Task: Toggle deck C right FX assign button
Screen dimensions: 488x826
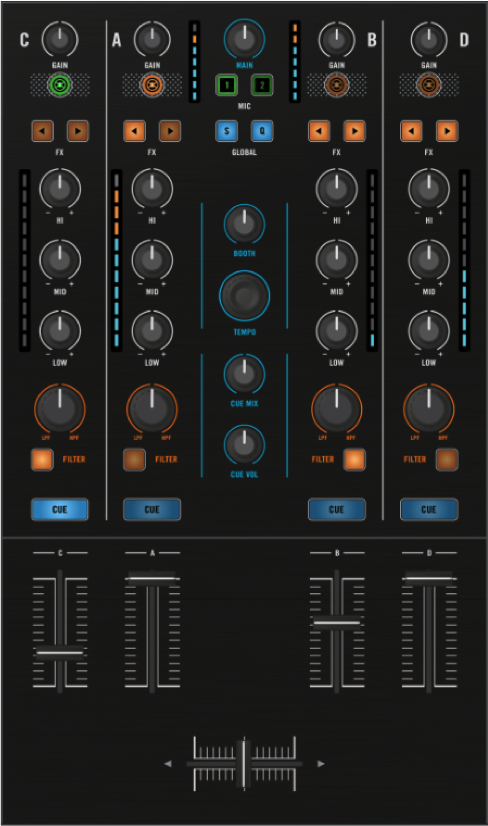Action: [x=77, y=131]
